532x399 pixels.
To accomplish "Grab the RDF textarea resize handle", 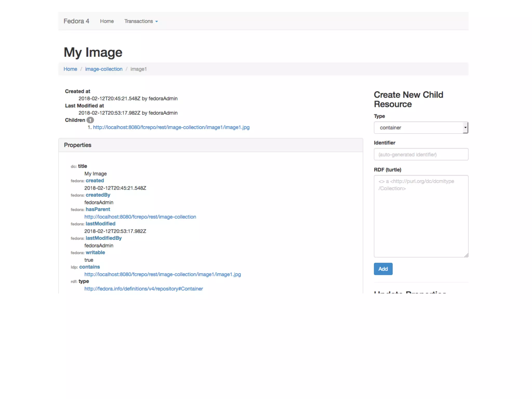I will (467, 255).
